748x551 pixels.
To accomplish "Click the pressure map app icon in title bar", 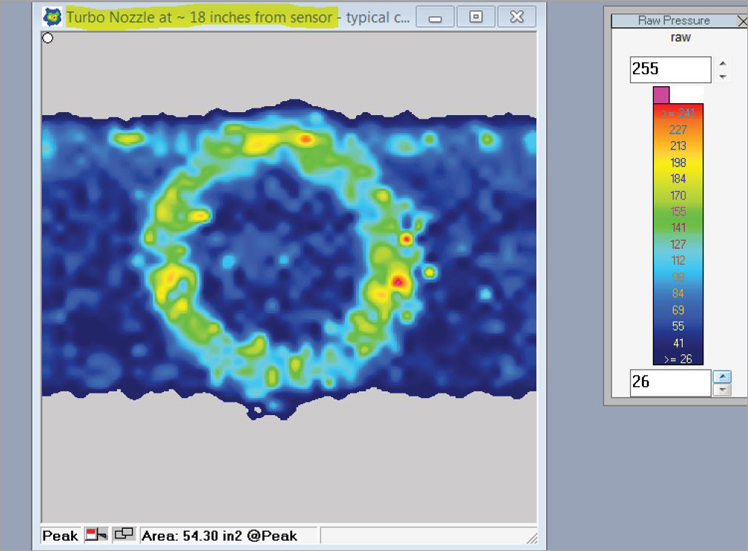I will click(51, 18).
